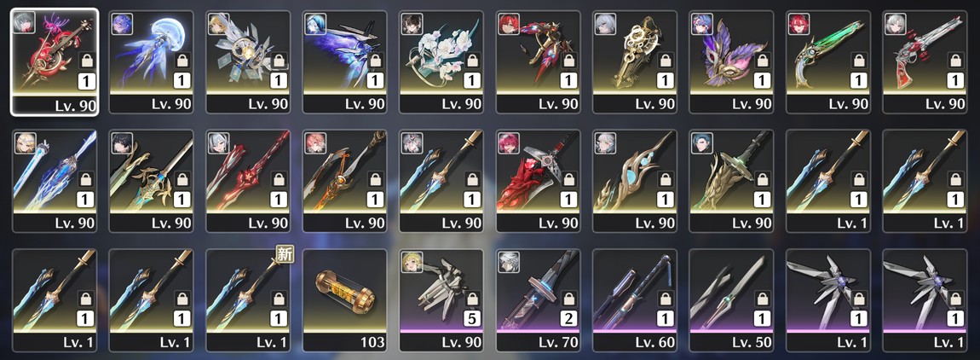Select the icy blue crystal sword
This screenshot has height=360, width=980.
coord(55,181)
